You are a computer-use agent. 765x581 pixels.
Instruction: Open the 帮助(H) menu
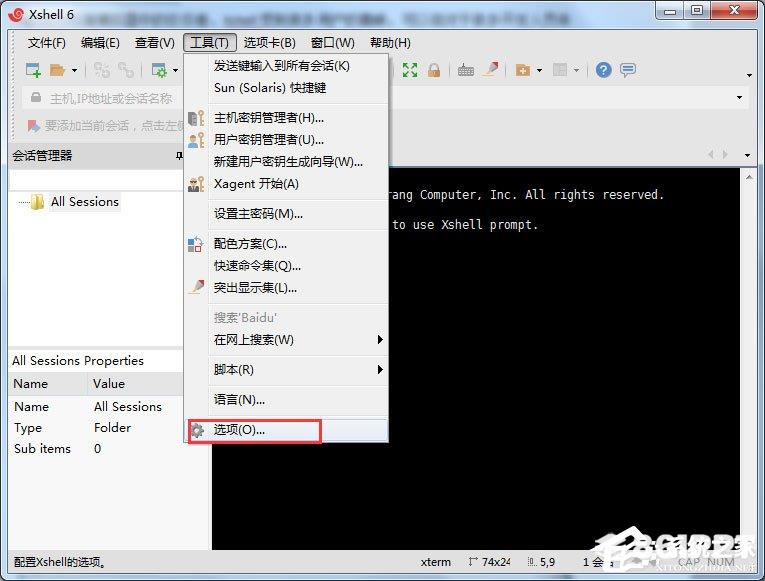click(390, 43)
